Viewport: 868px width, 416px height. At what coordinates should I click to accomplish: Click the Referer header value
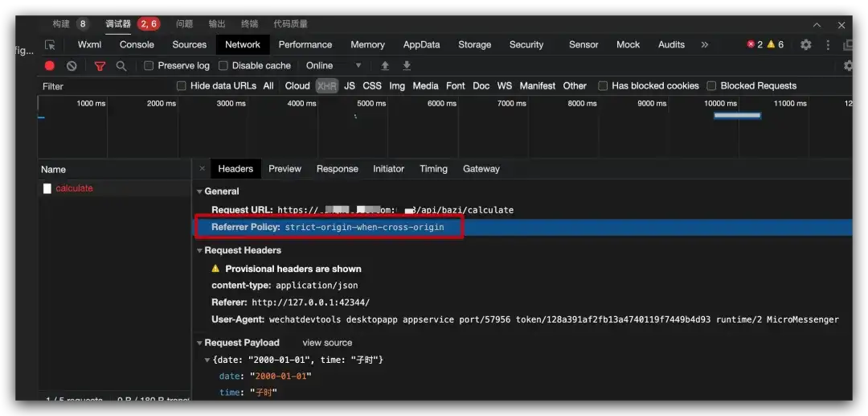coord(310,303)
